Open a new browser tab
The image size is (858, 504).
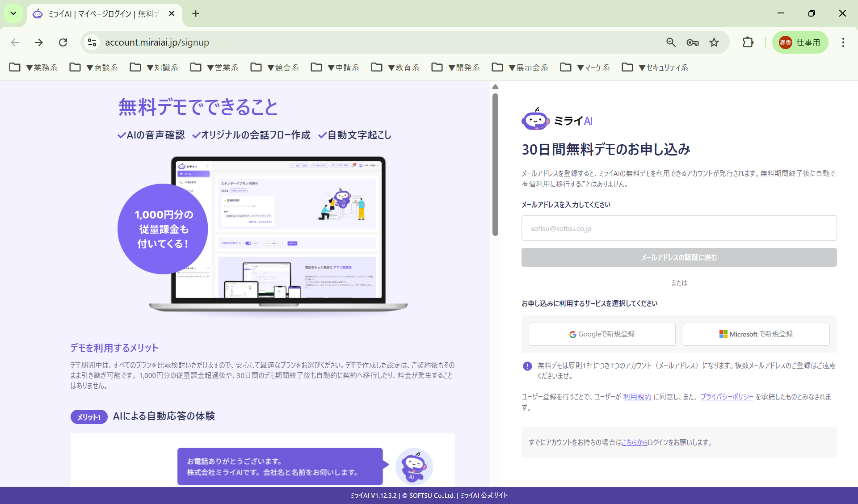[196, 13]
